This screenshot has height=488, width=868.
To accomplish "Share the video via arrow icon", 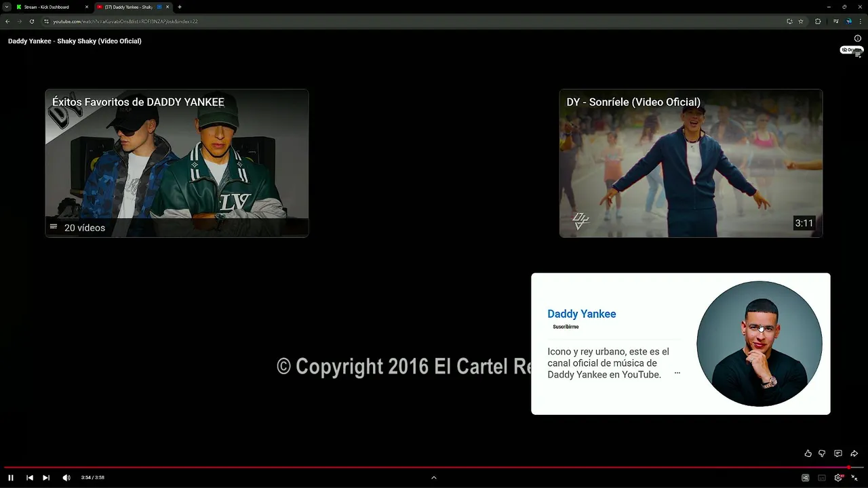I will 854,453.
